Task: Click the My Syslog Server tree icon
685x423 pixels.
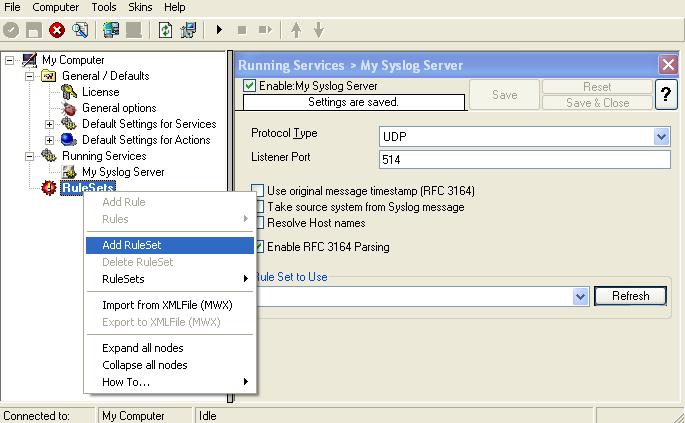Action: tap(69, 172)
